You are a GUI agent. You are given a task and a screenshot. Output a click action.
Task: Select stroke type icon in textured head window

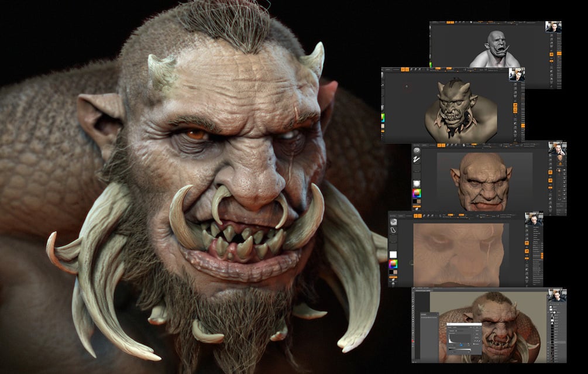(x=417, y=159)
